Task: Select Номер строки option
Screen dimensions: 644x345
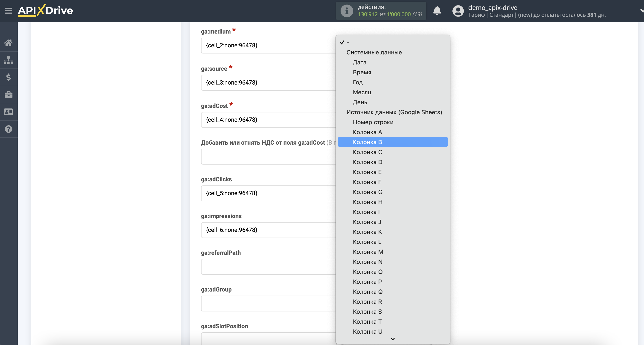Action: coord(392,122)
